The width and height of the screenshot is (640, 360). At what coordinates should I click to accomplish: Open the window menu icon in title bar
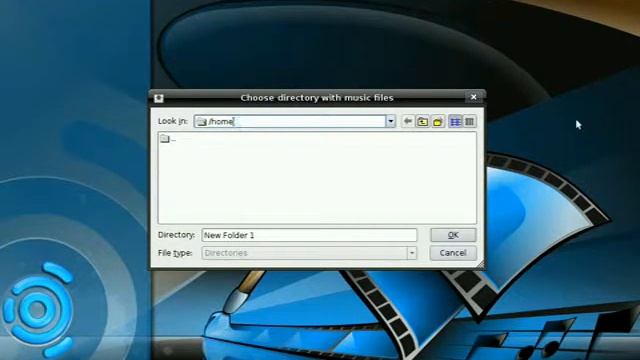[159, 98]
